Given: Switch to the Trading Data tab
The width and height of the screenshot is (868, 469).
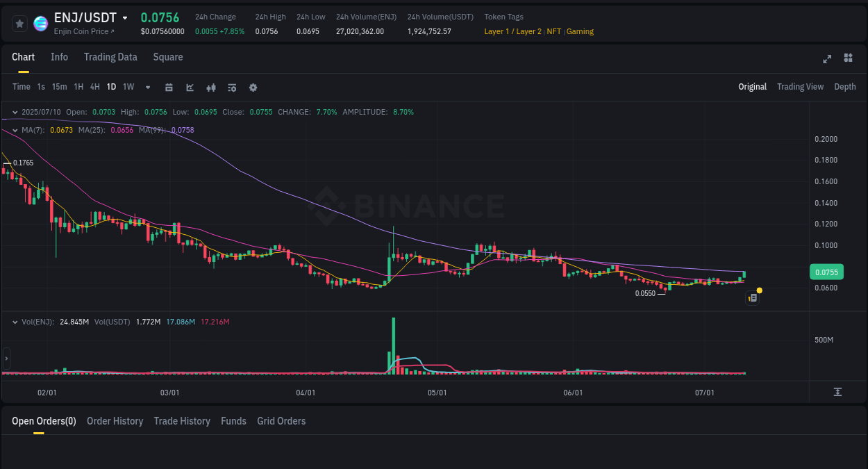Looking at the screenshot, I should tap(110, 57).
